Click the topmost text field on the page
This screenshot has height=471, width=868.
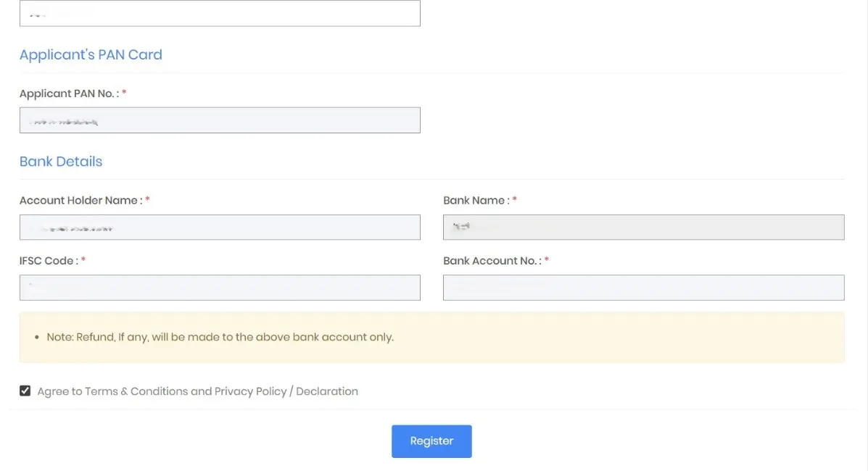220,13
